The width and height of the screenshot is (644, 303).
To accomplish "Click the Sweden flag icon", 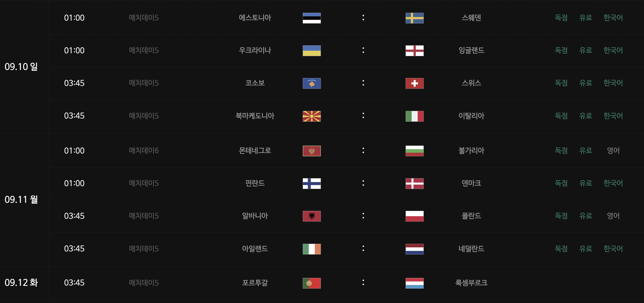I will click(x=414, y=18).
